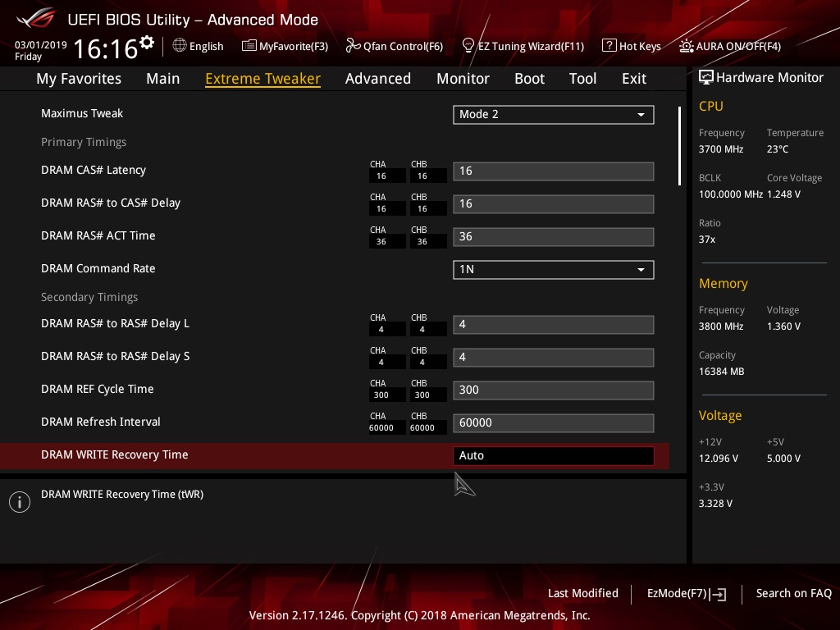Click DRAM WRITE Recovery Time Auto field
Image resolution: width=840 pixels, height=630 pixels.
click(x=554, y=456)
